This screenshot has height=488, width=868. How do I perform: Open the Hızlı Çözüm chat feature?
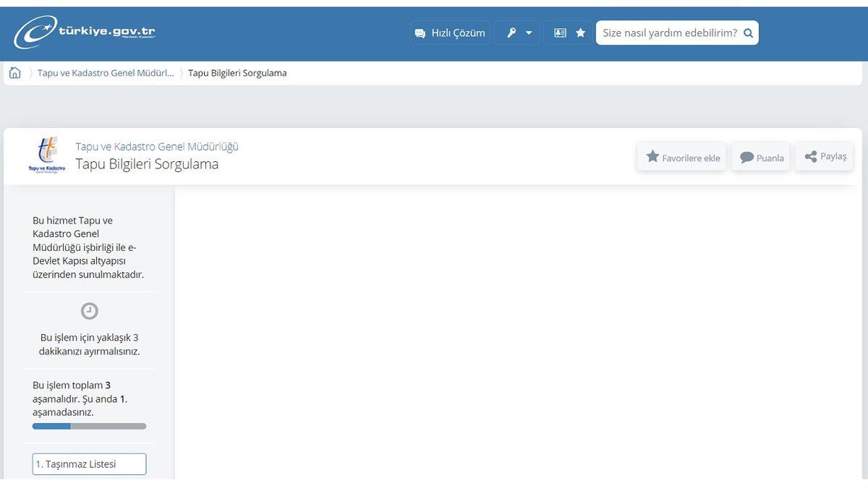tap(449, 33)
